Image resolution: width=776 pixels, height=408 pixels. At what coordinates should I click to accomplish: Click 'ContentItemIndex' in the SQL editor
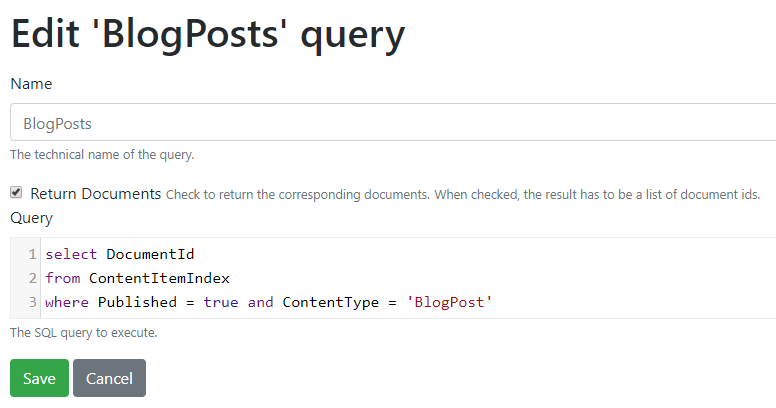(x=159, y=278)
